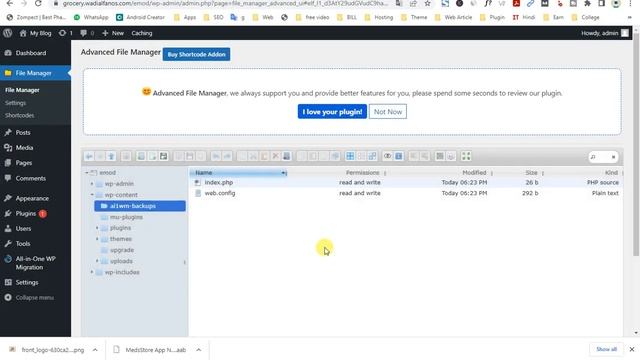Upload files using floppy disk icon

[x=163, y=156]
